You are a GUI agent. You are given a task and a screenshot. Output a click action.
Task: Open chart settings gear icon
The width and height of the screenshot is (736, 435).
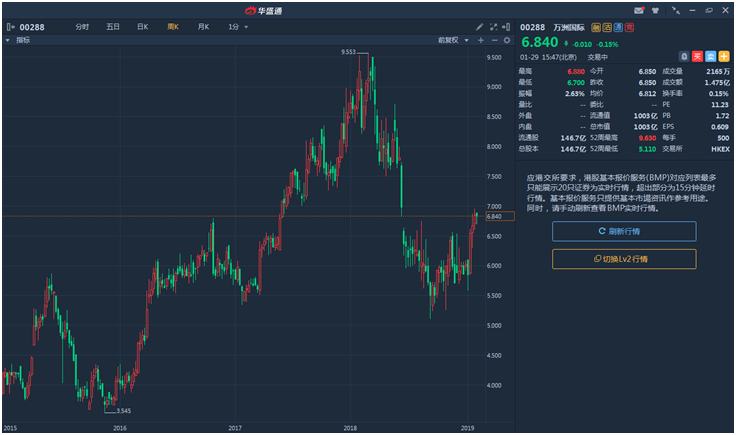(x=507, y=40)
